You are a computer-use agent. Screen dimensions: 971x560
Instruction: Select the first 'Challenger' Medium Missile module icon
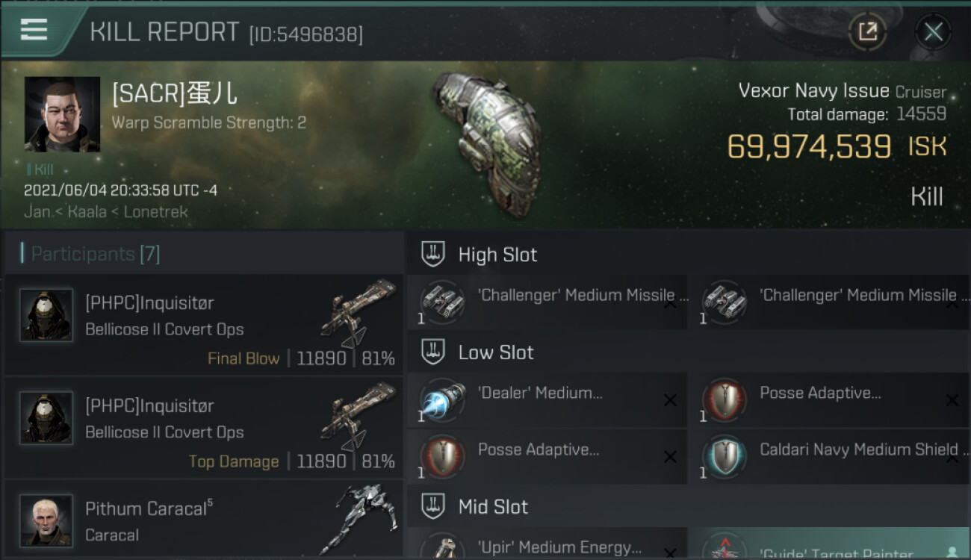click(441, 302)
